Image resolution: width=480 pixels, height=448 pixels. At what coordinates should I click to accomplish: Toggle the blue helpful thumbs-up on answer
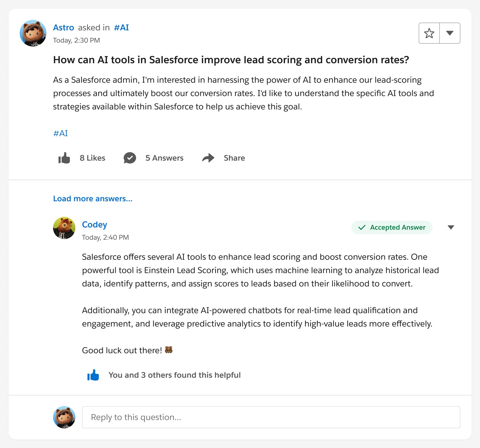point(93,375)
